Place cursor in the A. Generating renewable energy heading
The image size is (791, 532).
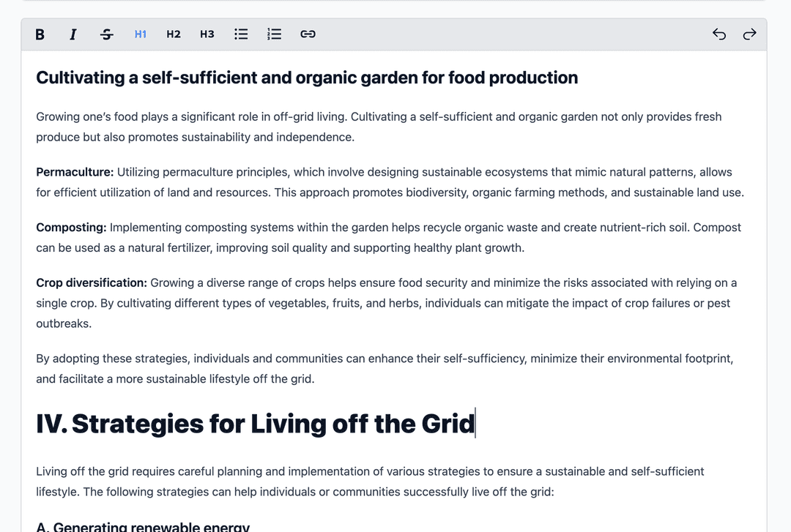[x=143, y=526]
